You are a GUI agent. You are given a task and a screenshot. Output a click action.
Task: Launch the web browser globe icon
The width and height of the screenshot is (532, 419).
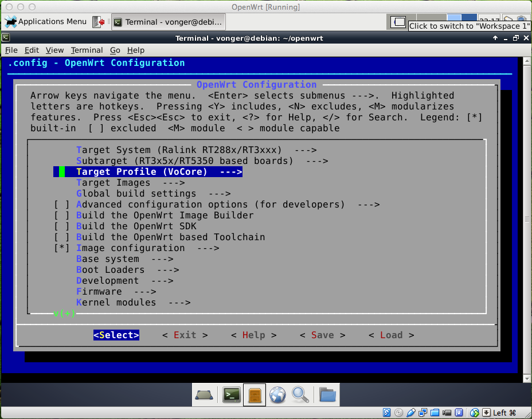point(277,395)
